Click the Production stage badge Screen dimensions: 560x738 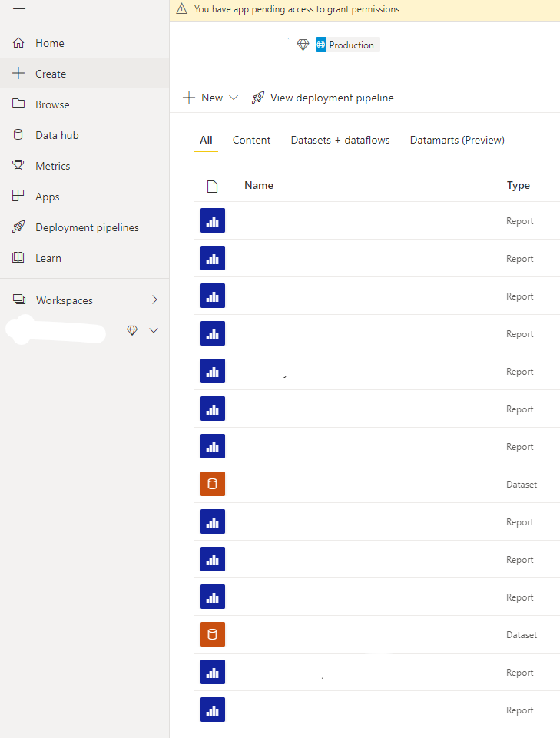click(346, 45)
